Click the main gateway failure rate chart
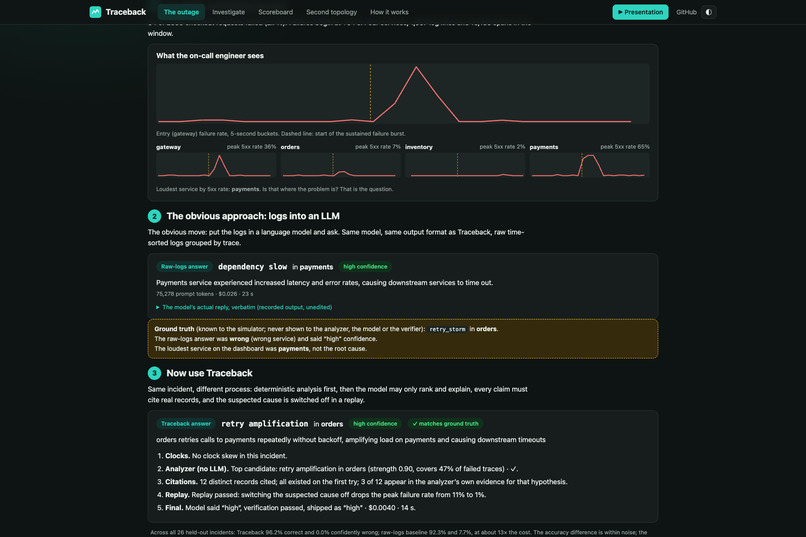806x537 pixels. [x=402, y=94]
